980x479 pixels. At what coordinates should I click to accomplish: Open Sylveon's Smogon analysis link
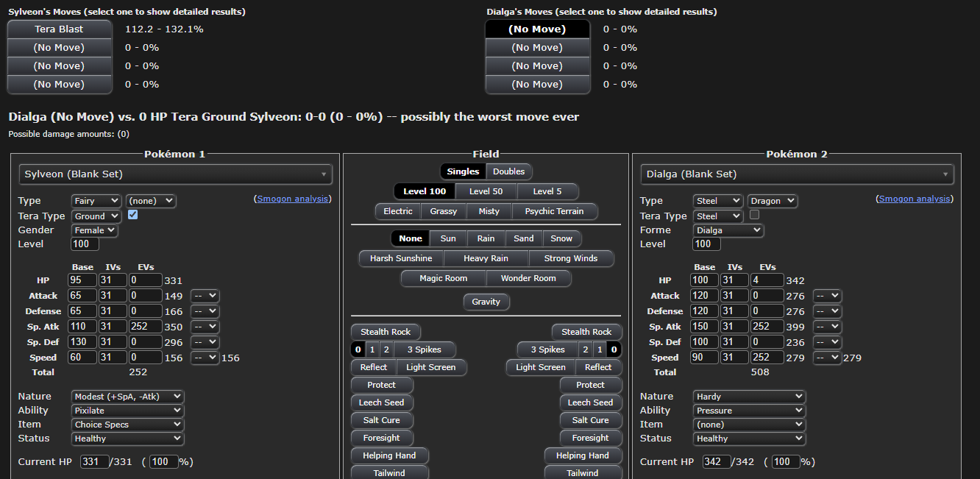click(293, 199)
